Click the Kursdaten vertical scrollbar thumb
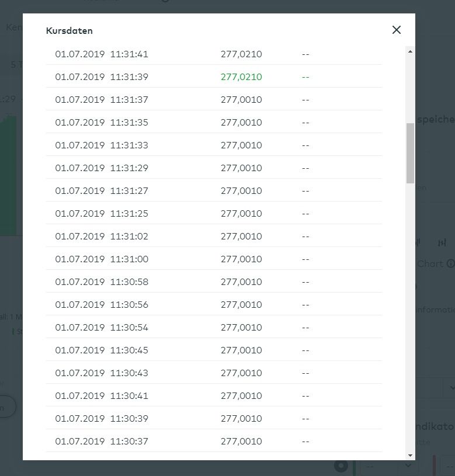 [x=410, y=153]
